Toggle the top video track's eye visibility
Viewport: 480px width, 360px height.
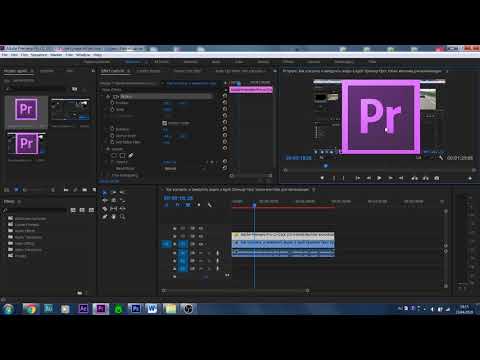(201, 228)
